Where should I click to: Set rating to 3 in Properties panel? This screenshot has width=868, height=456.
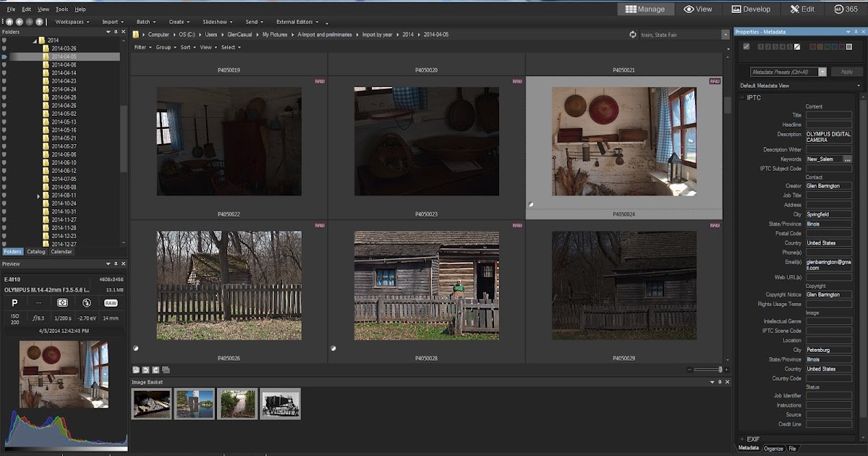(x=776, y=47)
